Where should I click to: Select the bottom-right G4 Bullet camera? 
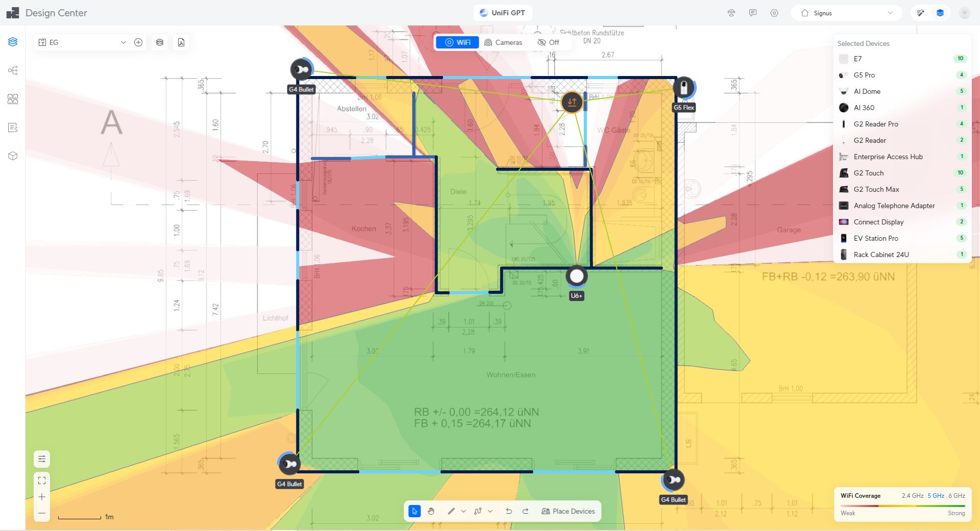673,480
